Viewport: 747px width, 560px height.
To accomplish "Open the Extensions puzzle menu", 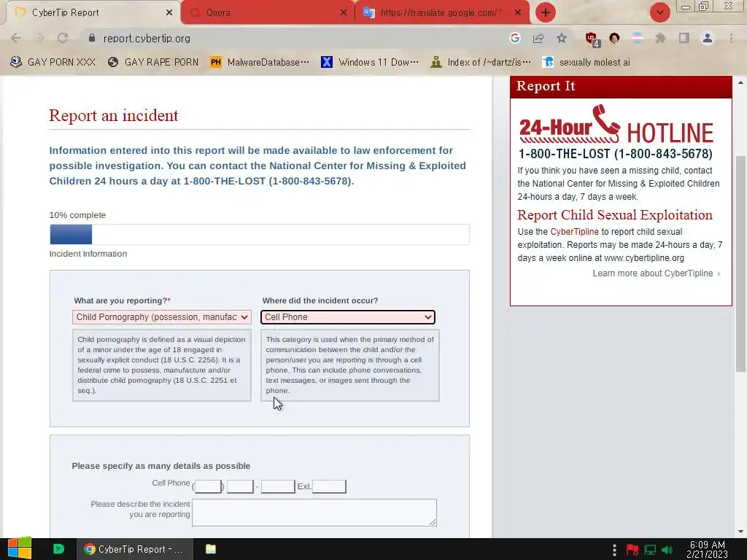I will click(661, 38).
